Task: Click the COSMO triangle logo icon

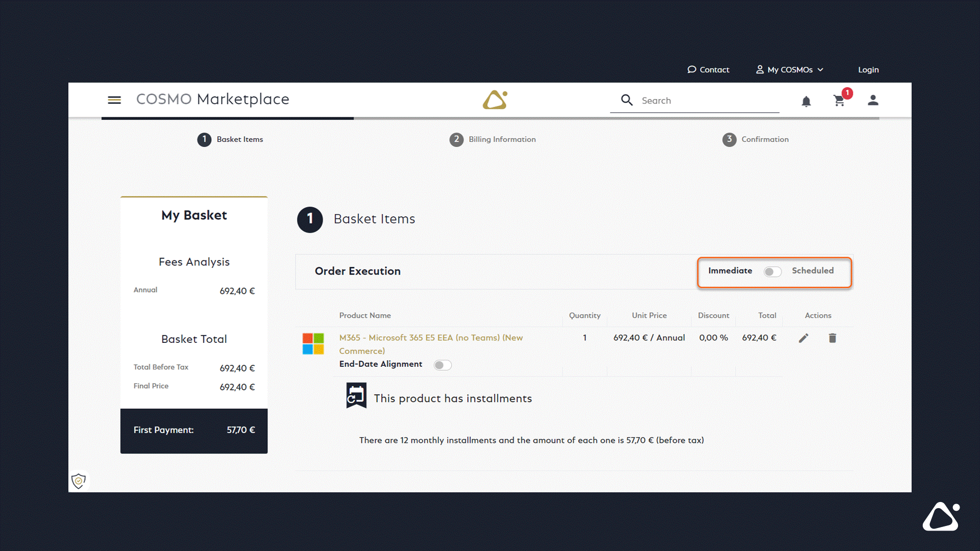Action: 495,99
